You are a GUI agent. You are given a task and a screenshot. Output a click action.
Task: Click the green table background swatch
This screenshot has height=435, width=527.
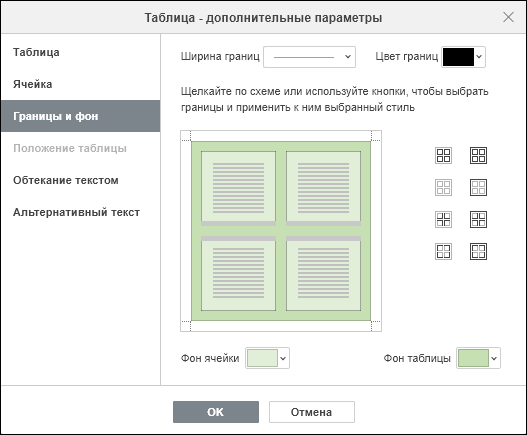[473, 358]
